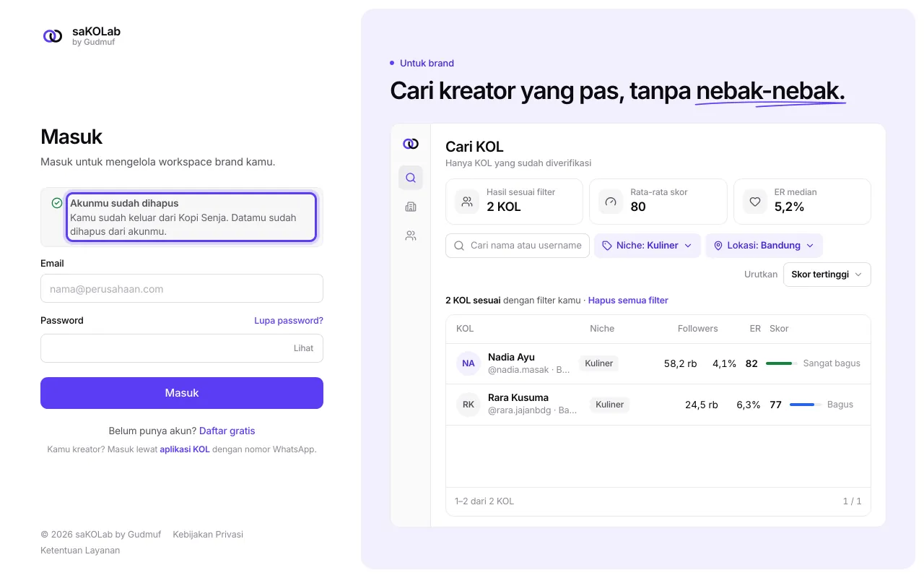Click the heart icon in ER median card

[x=755, y=202]
